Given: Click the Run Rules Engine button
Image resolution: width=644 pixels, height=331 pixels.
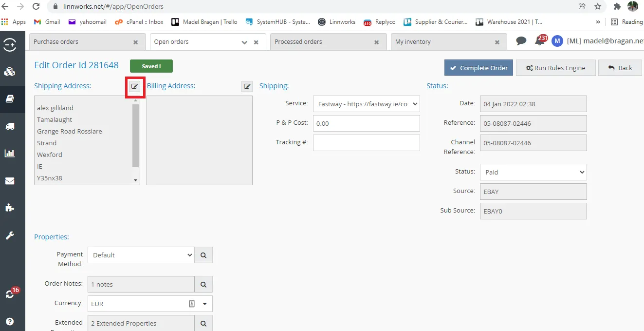Looking at the screenshot, I should click(555, 68).
